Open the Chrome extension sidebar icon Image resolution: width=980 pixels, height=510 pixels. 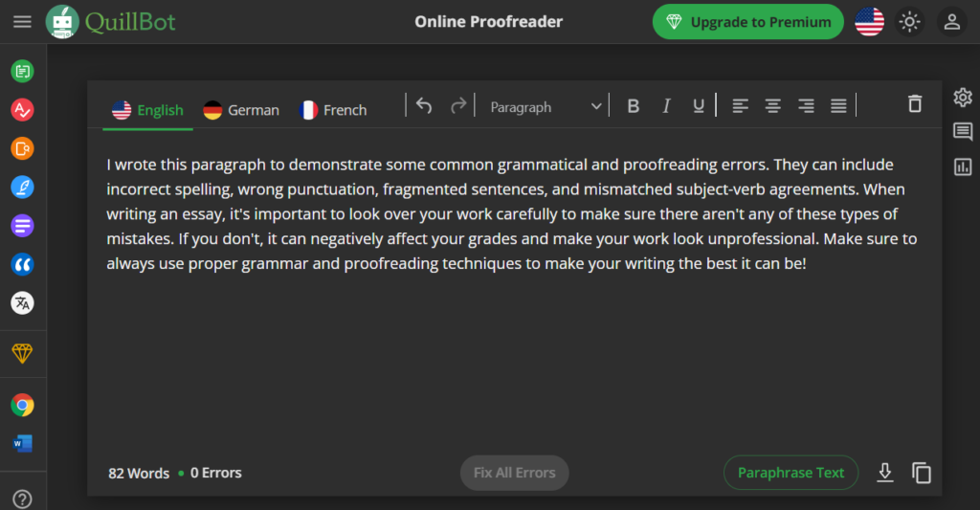coord(23,406)
